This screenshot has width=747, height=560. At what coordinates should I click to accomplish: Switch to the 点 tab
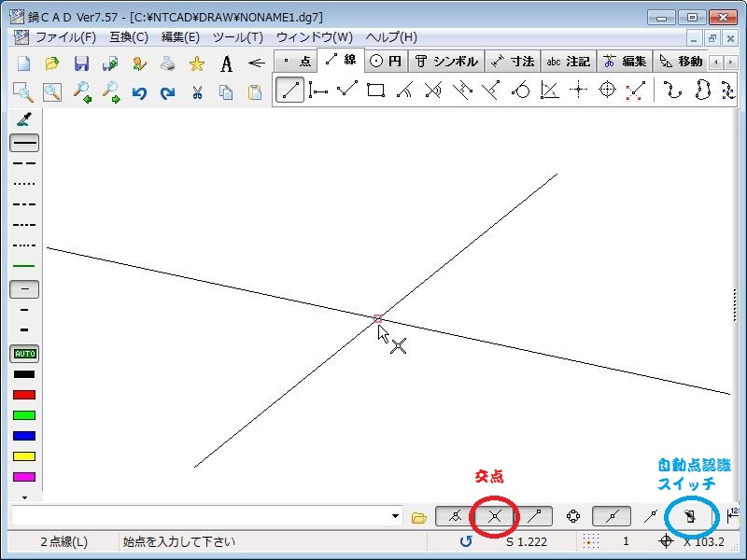(x=295, y=61)
